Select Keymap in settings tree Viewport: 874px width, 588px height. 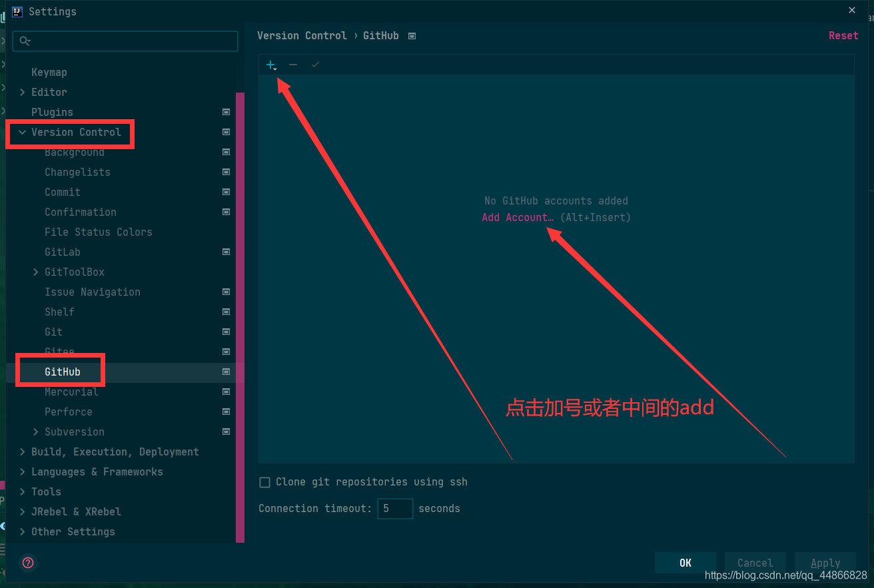(49, 72)
